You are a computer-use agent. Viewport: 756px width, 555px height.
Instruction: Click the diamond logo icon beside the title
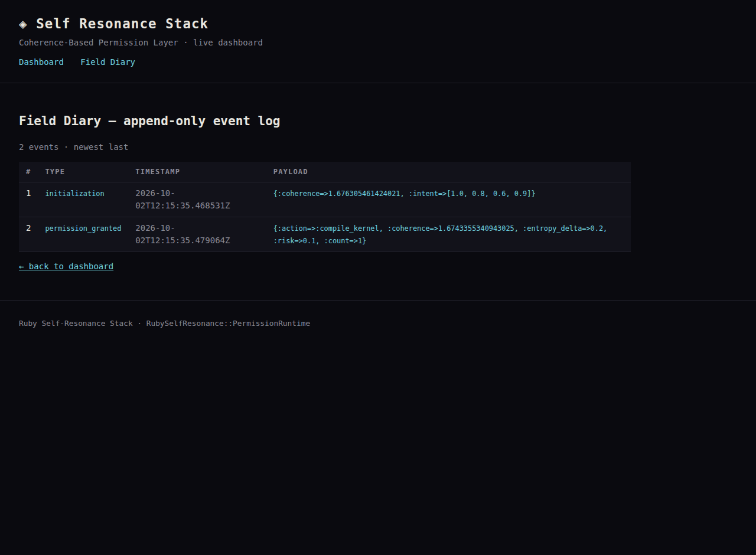pos(23,24)
